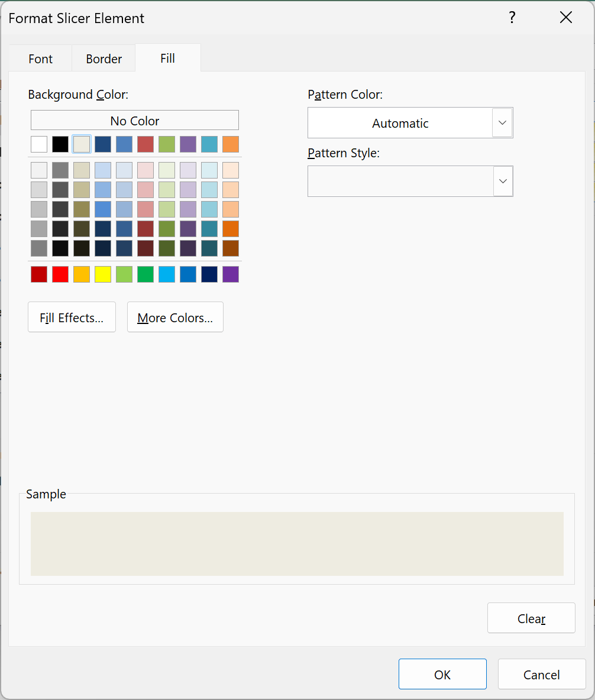Pick the purple swatch in the top theme row
The image size is (595, 700).
188,144
